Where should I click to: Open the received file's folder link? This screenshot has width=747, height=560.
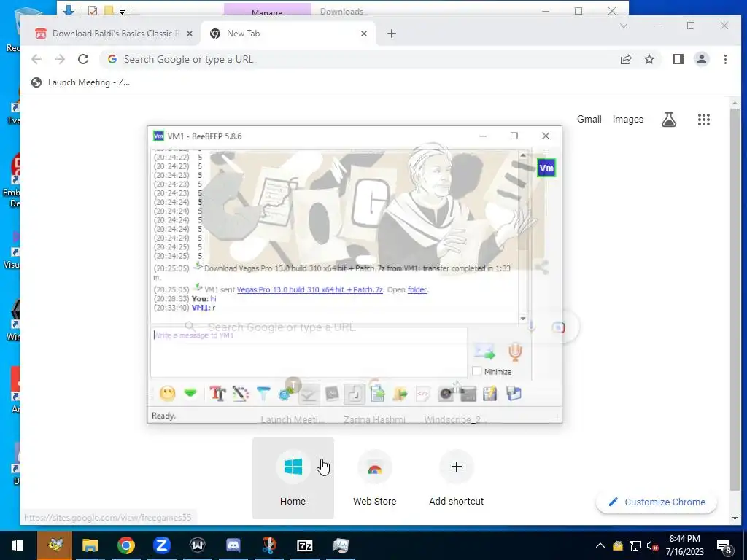(417, 289)
